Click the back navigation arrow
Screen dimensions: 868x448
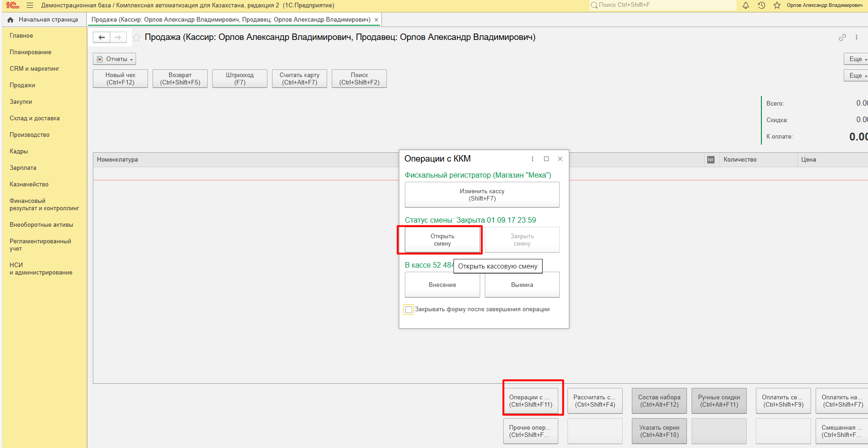(x=102, y=38)
